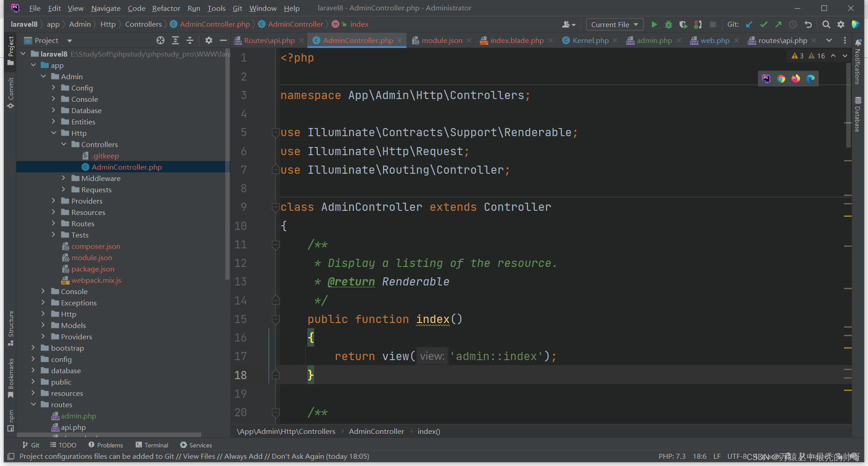Switch to index.blade.php tab
The height and width of the screenshot is (466, 868).
(x=517, y=40)
